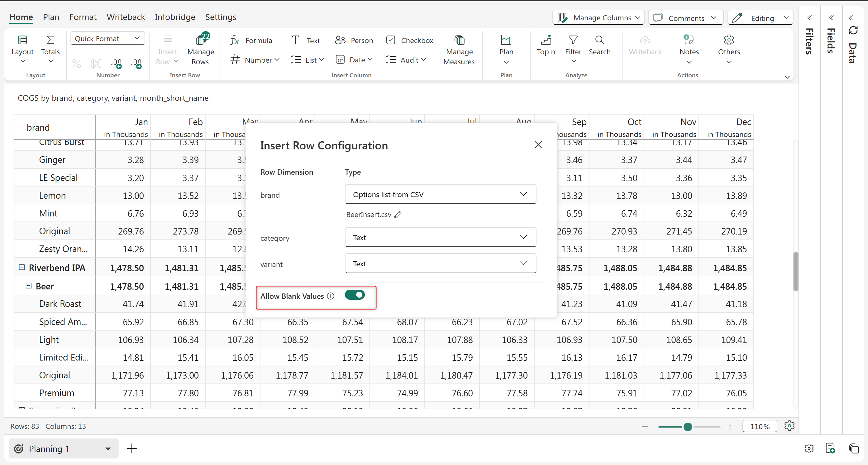Screen dimensions: 868x465
Task: Open Manage Rows tool
Action: pos(201,50)
